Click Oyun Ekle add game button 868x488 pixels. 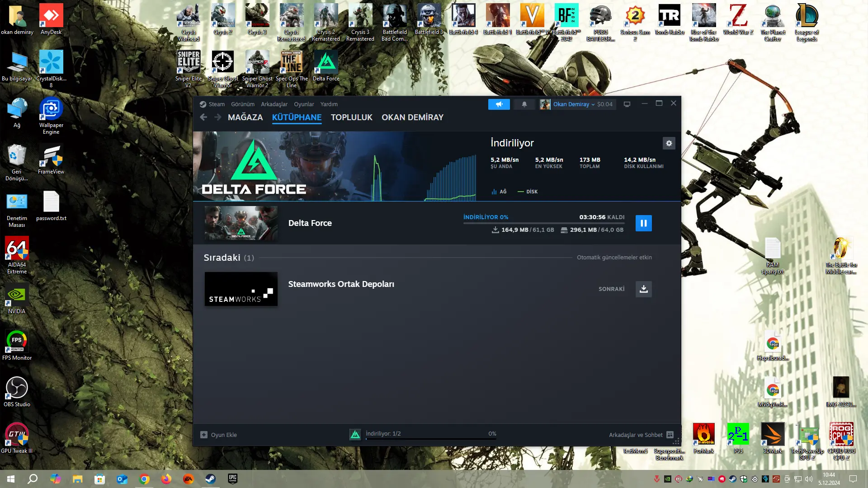(x=219, y=435)
